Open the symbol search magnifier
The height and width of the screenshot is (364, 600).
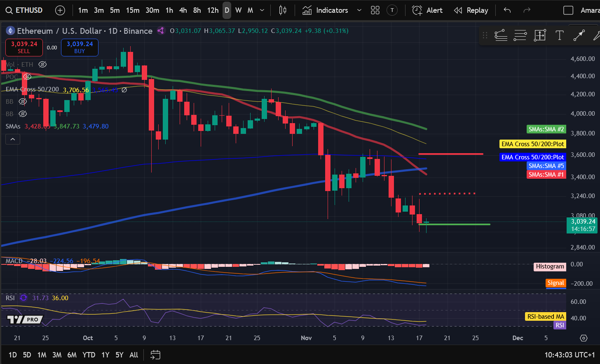click(x=9, y=10)
